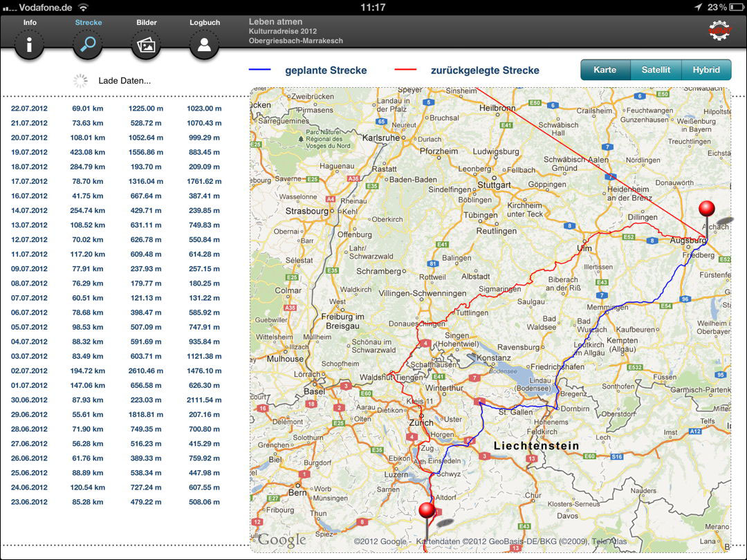Select the 23.06.2012 route entry
Screen dimensions: 747x560
click(x=116, y=502)
